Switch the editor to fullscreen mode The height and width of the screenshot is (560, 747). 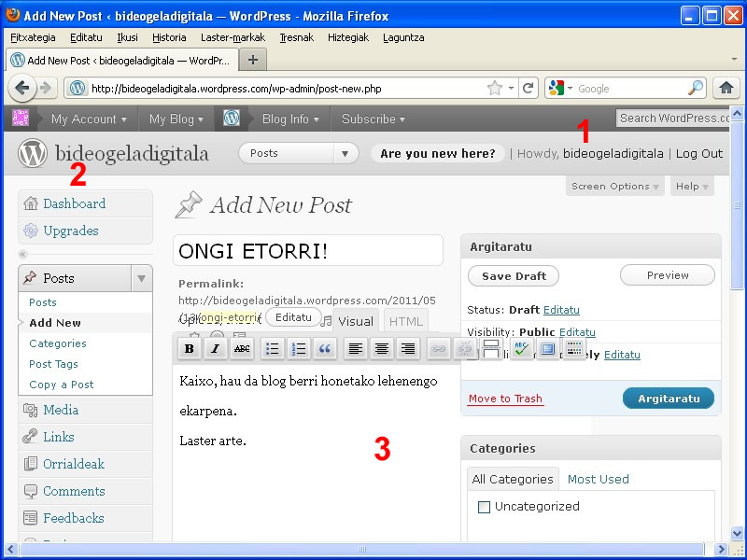[x=548, y=349]
